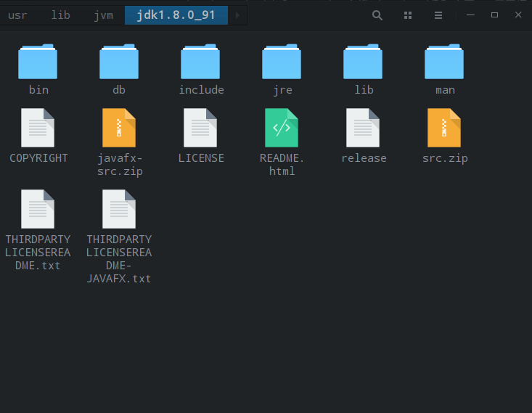Select the include folder icon

coord(200,62)
